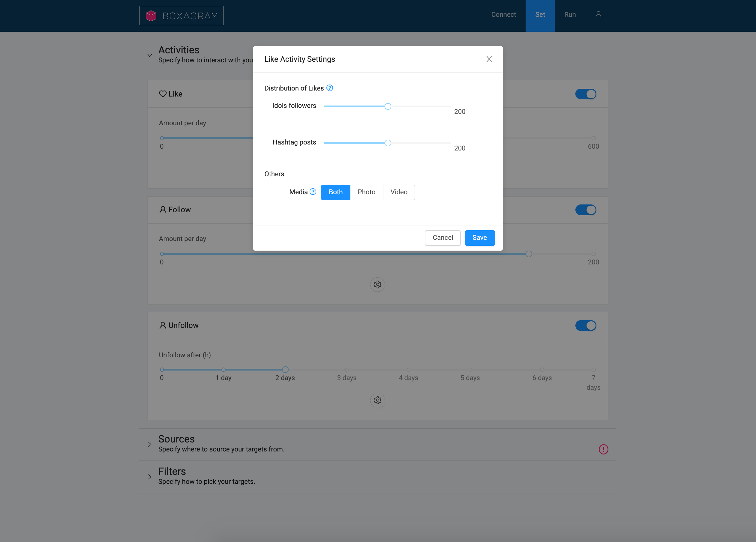This screenshot has width=756, height=542.
Task: Click the Idols followers slider handle
Action: point(388,107)
